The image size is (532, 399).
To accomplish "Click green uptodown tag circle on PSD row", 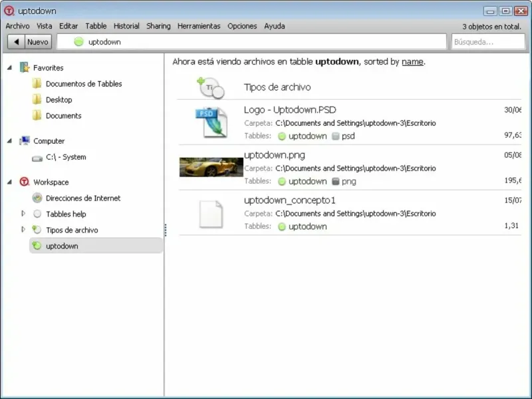I will pyautogui.click(x=281, y=136).
